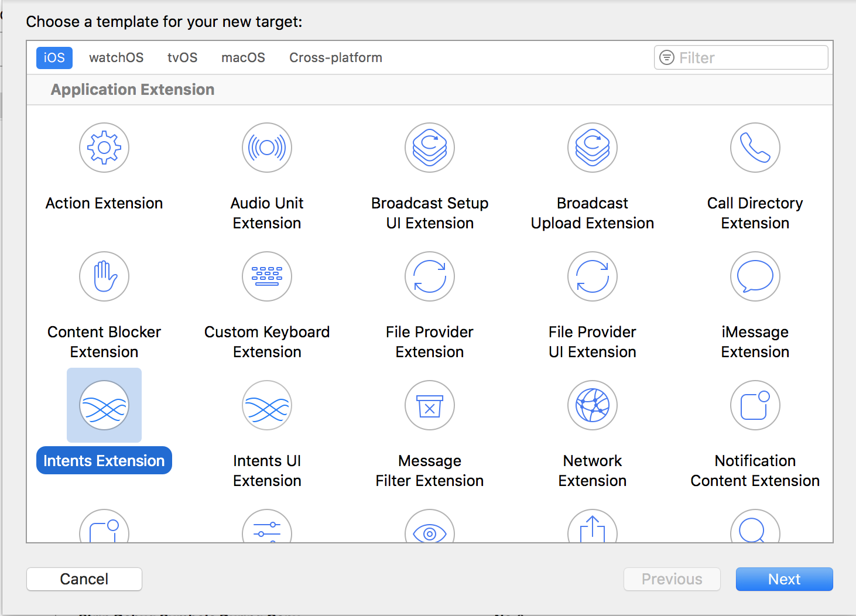This screenshot has width=856, height=616.
Task: Select the Content Blocker Extension hand icon
Action: click(x=104, y=276)
